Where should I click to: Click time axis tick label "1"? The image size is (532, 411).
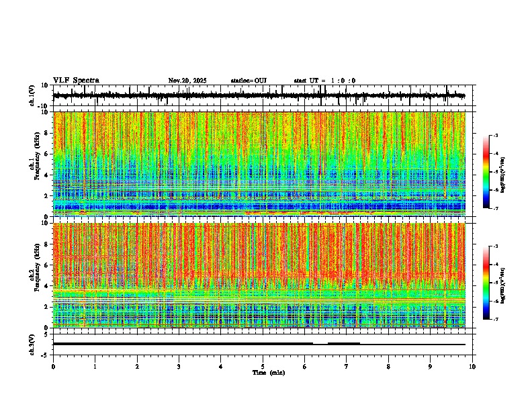[95, 367]
